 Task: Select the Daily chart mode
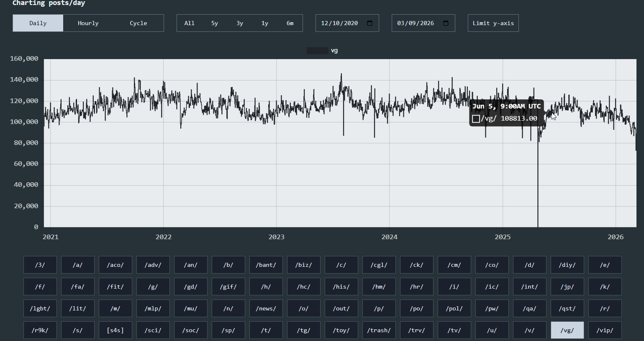(x=38, y=23)
